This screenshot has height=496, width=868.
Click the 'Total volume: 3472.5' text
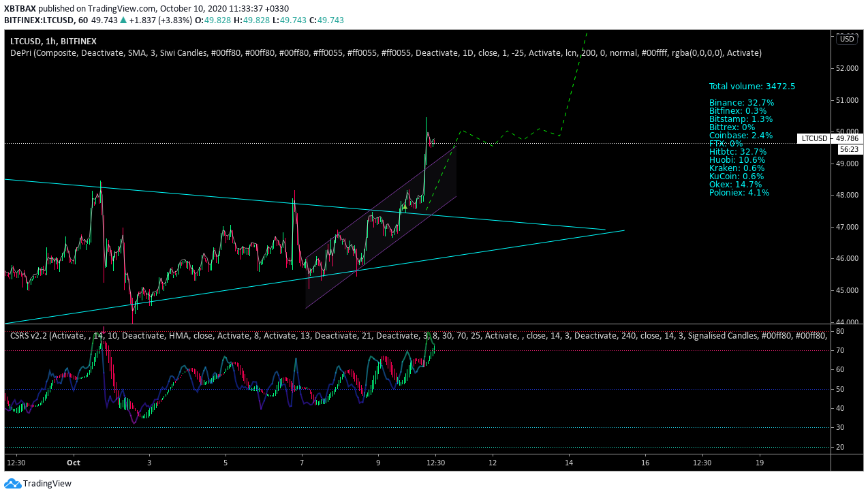click(752, 87)
